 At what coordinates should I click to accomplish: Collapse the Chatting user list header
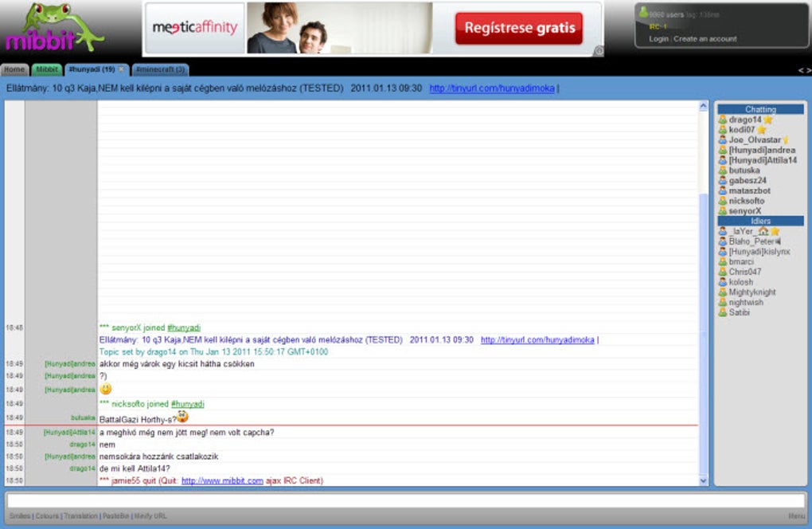(x=760, y=109)
